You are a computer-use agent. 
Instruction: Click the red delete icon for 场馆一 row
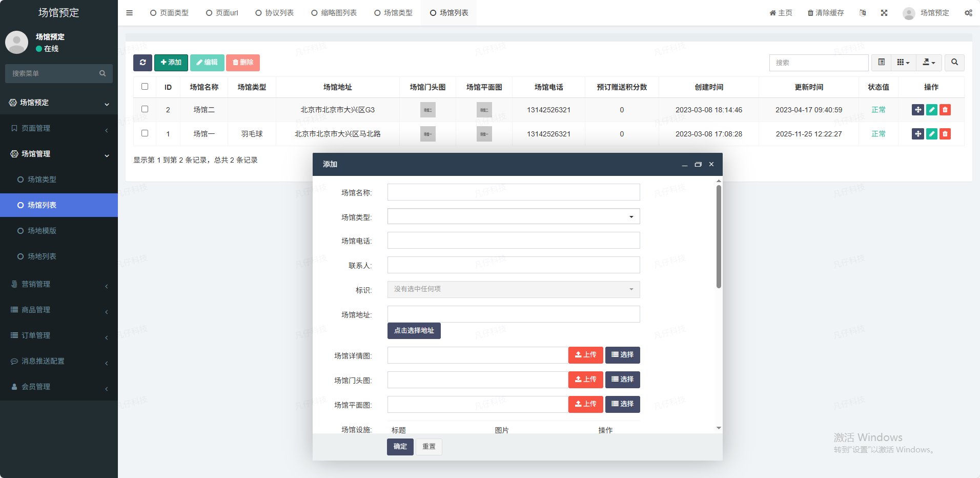(x=945, y=134)
